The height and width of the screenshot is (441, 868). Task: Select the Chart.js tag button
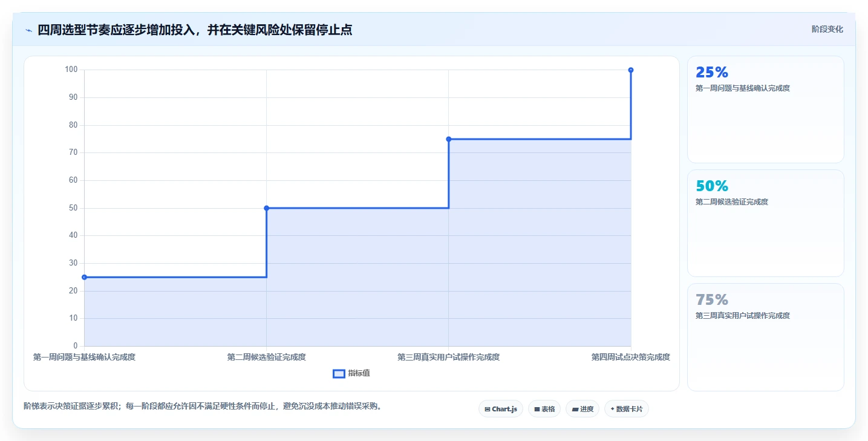pyautogui.click(x=500, y=409)
